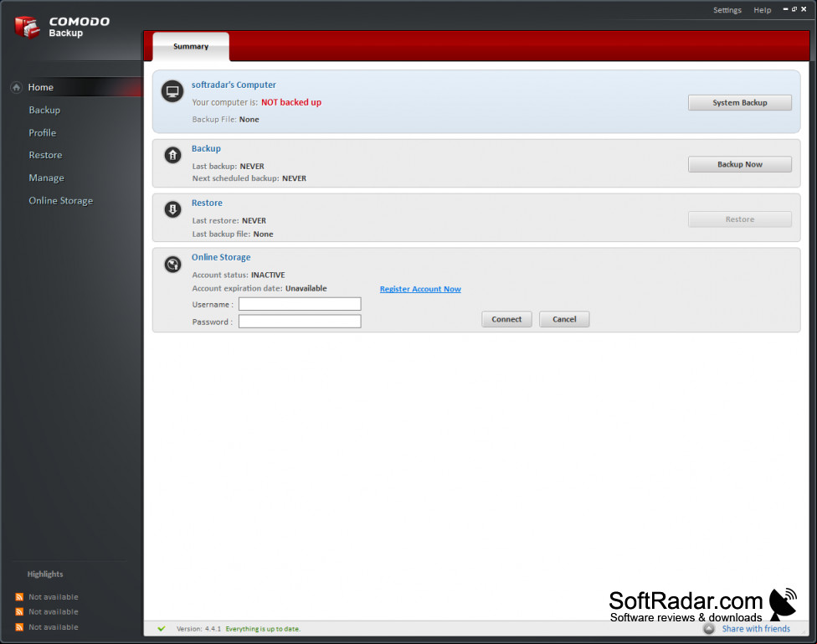Focus the Password input field
817x644 pixels.
300,322
